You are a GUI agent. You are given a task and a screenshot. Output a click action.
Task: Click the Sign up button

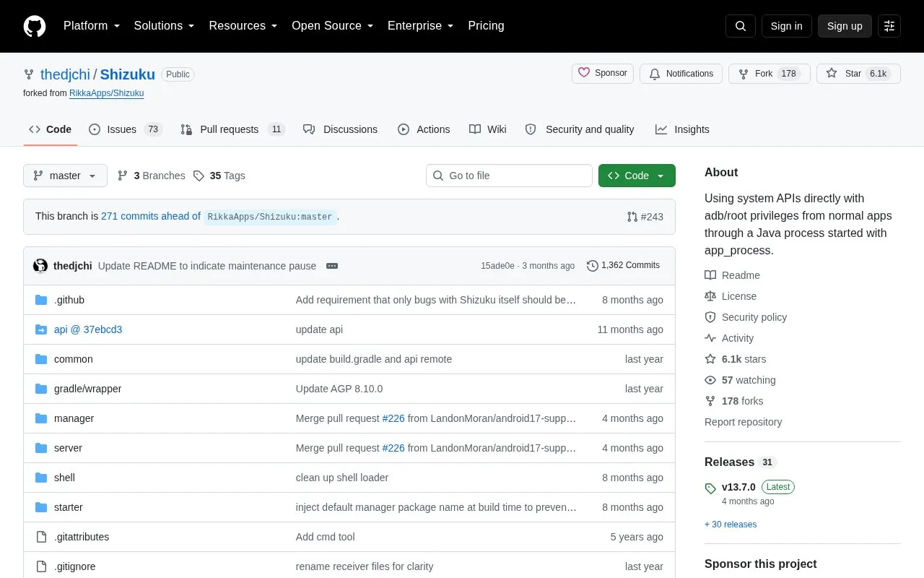click(845, 26)
